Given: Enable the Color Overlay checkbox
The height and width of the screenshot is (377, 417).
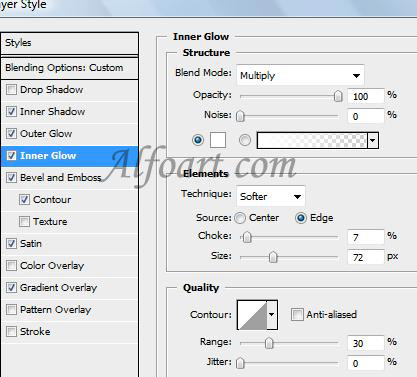Looking at the screenshot, I should (x=11, y=265).
